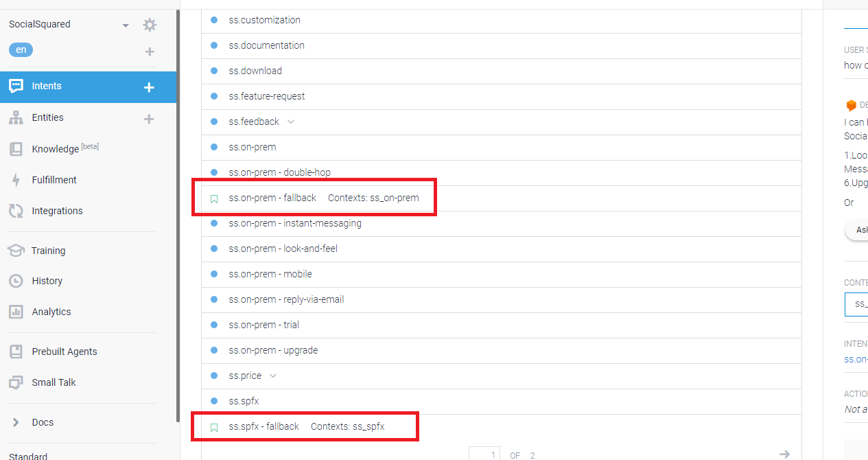Open the Knowledge beta section
868x460 pixels.
click(56, 149)
